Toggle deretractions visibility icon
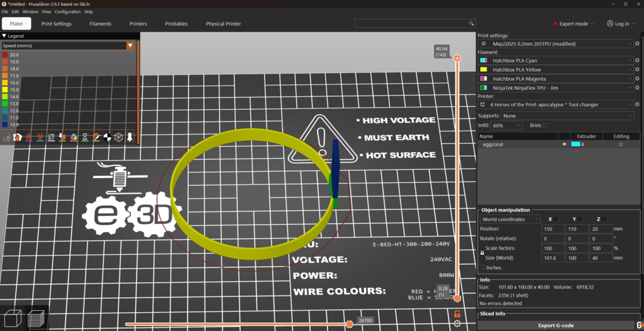This screenshot has width=644, height=331. (40, 137)
